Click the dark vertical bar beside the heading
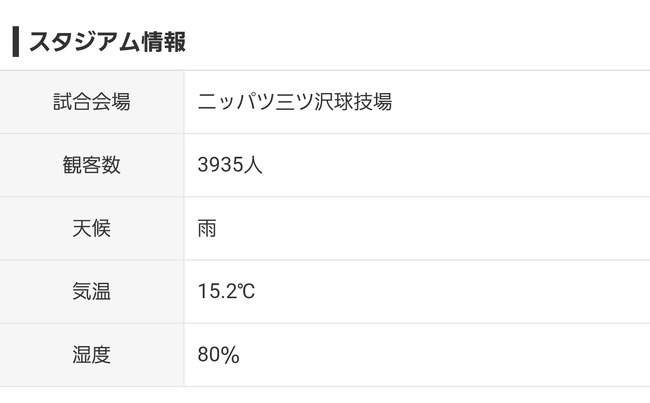The height and width of the screenshot is (403, 650). [16, 41]
